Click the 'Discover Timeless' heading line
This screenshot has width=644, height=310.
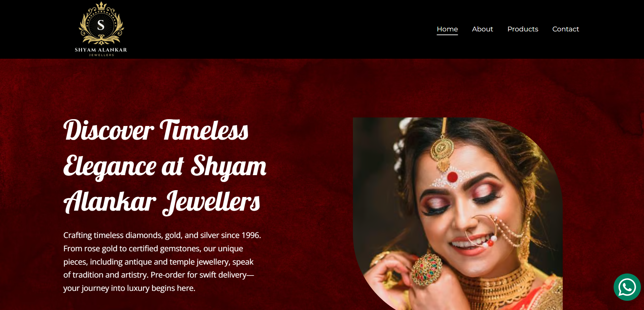[x=156, y=130]
